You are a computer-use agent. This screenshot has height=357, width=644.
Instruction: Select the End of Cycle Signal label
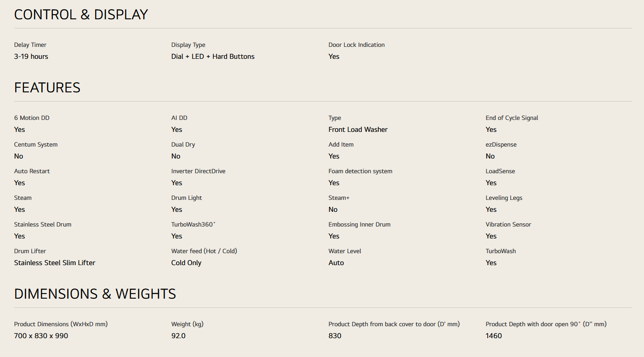point(512,118)
